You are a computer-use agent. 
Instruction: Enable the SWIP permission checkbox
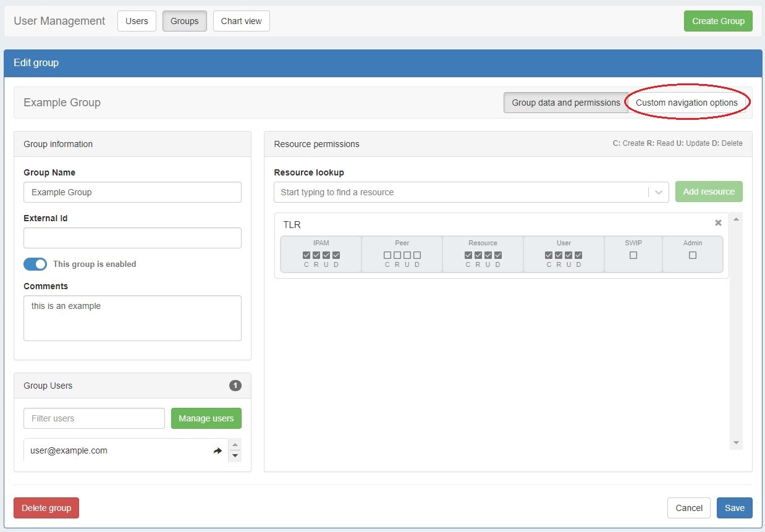tap(633, 255)
